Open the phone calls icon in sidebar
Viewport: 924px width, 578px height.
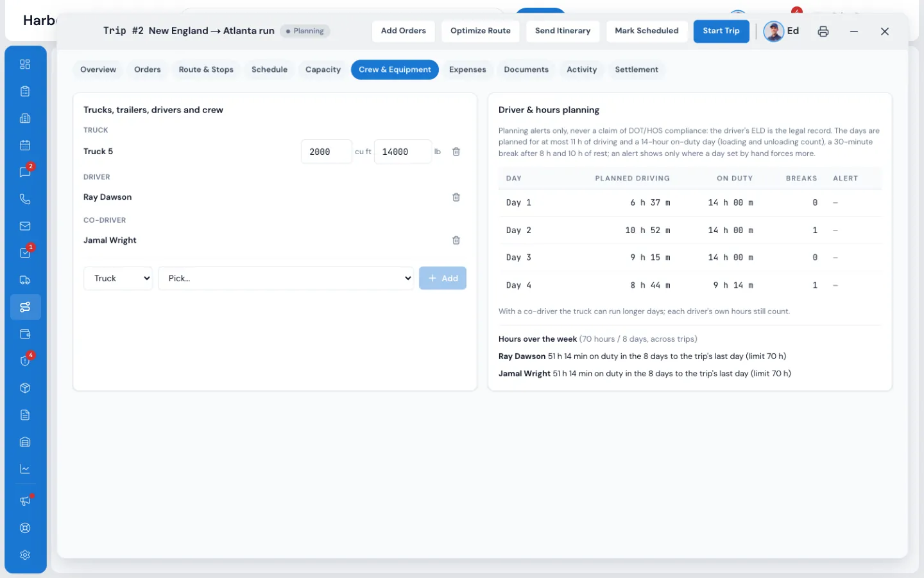pos(25,199)
